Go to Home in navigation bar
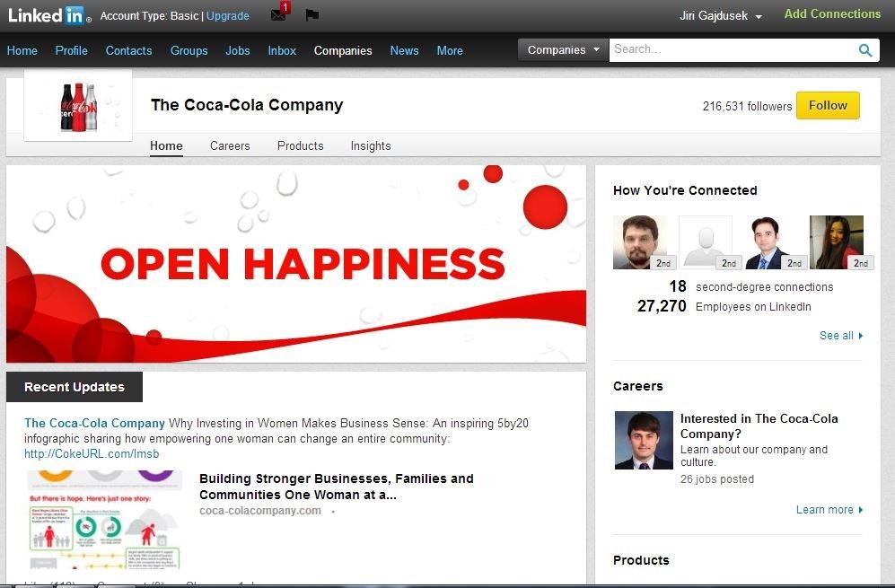 pyautogui.click(x=22, y=50)
